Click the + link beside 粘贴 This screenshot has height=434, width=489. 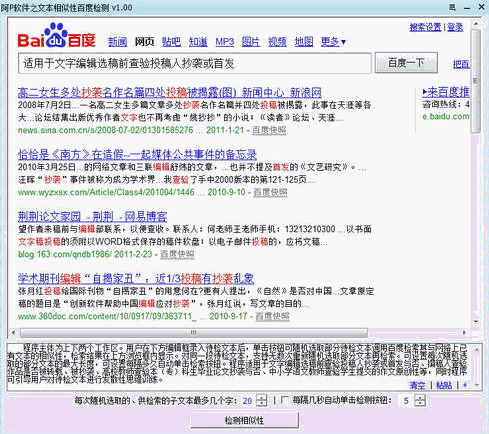465,385
